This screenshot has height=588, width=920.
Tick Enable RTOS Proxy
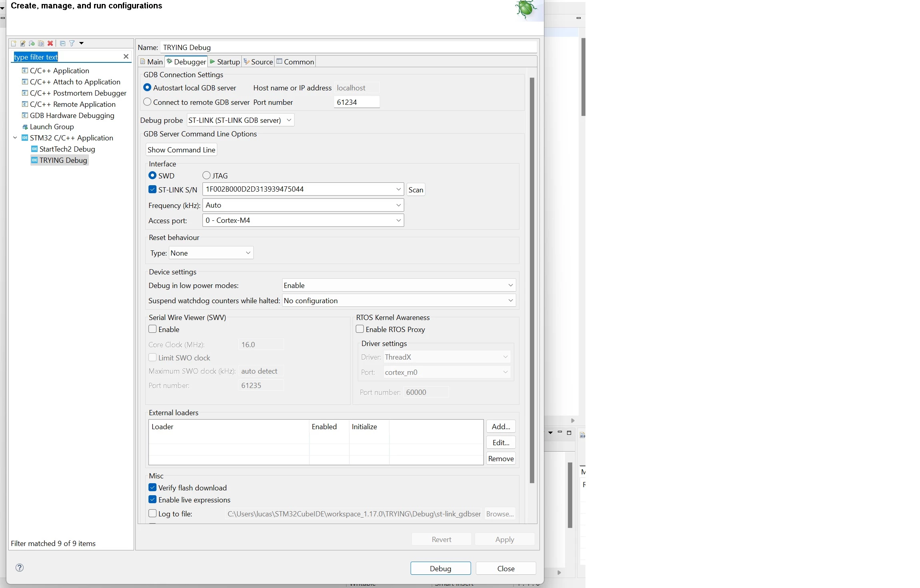[360, 329]
